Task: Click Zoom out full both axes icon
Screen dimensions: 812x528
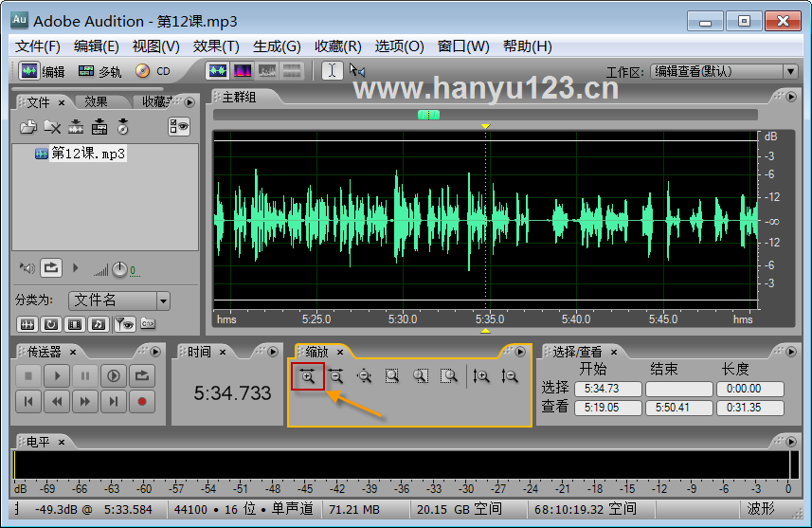Action: click(x=364, y=376)
